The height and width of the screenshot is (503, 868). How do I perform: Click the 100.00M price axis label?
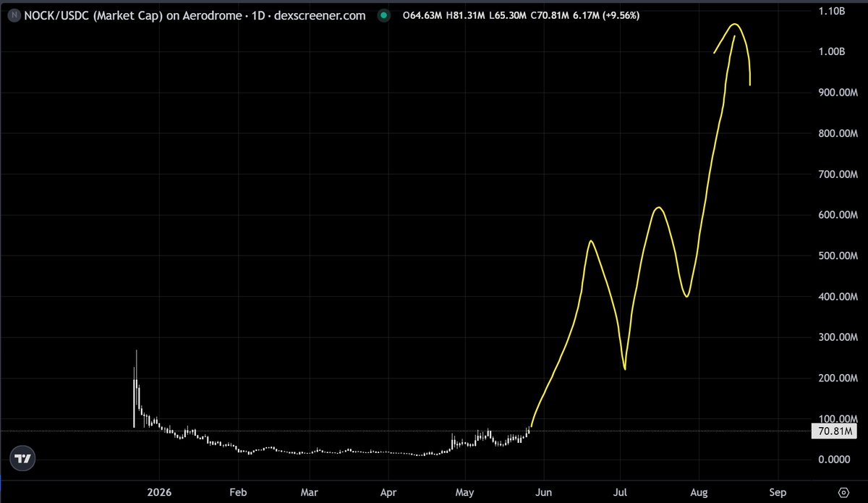(x=838, y=419)
